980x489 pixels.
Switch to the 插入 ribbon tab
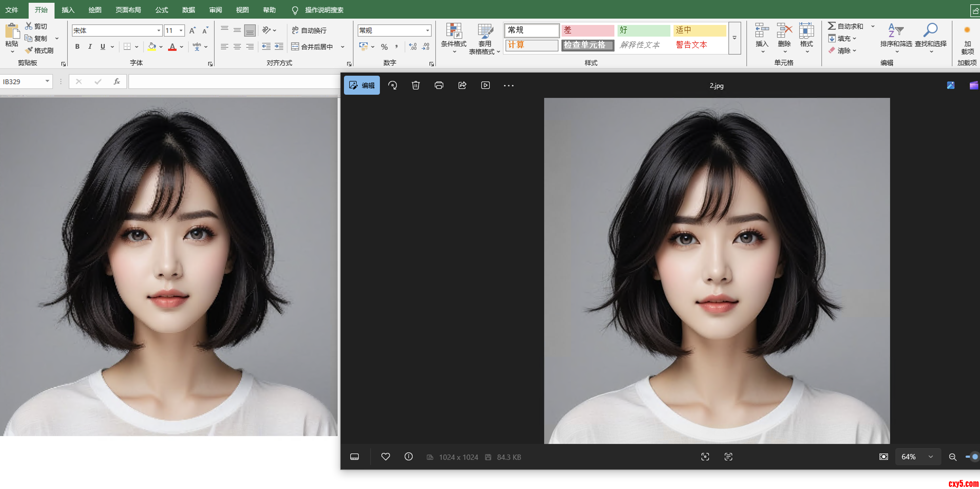coord(68,10)
